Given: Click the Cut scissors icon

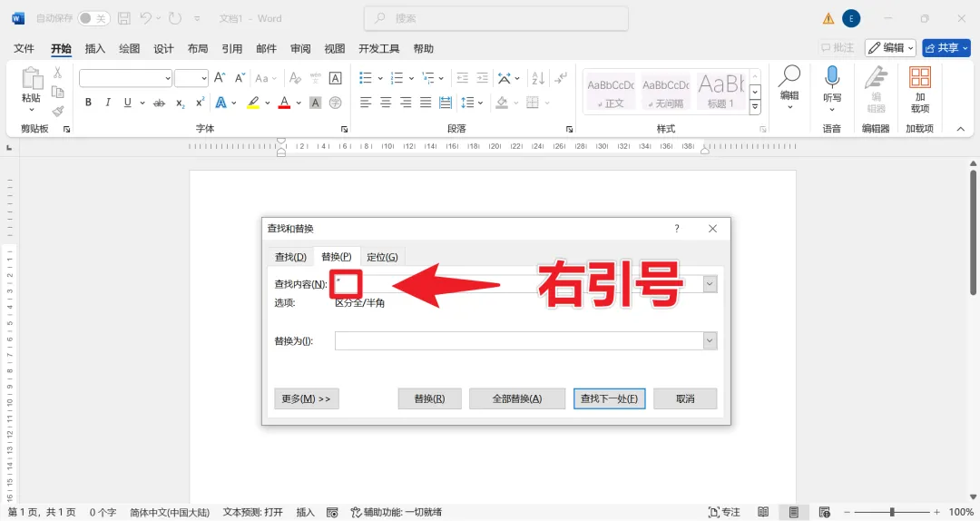Looking at the screenshot, I should (57, 73).
